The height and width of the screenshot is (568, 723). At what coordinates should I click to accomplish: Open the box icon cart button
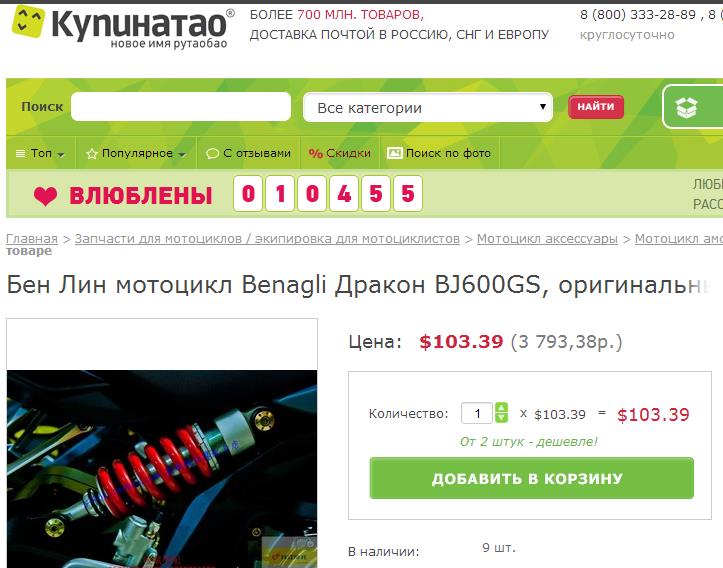pos(693,107)
